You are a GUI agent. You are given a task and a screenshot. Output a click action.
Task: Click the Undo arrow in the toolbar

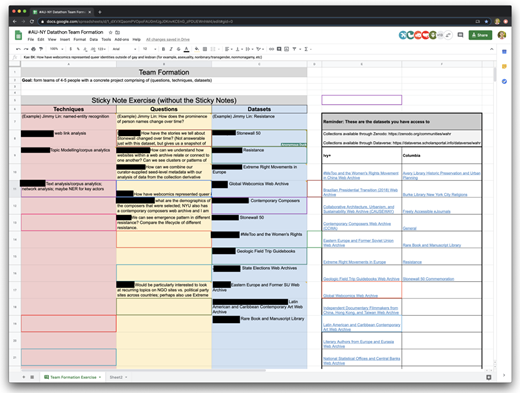(x=18, y=49)
